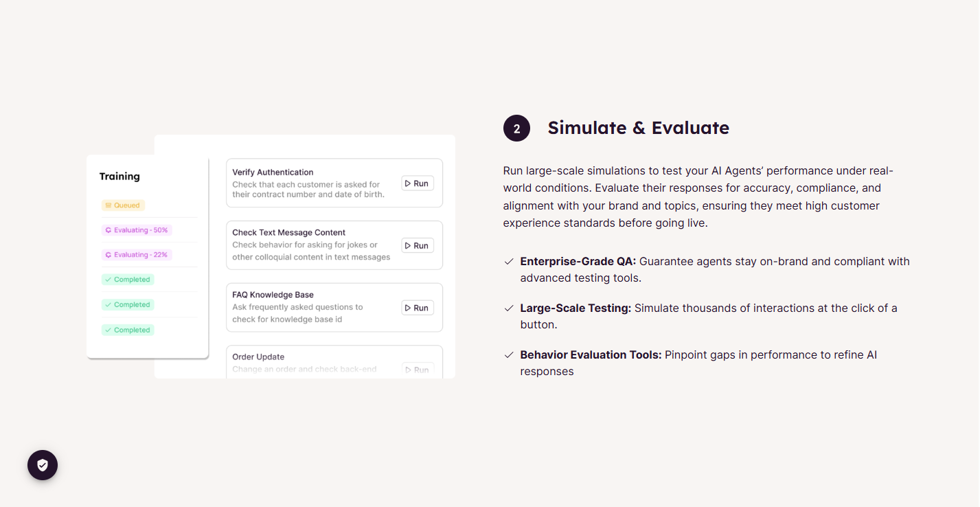Run the FAQ Knowledge Base test

tap(418, 308)
